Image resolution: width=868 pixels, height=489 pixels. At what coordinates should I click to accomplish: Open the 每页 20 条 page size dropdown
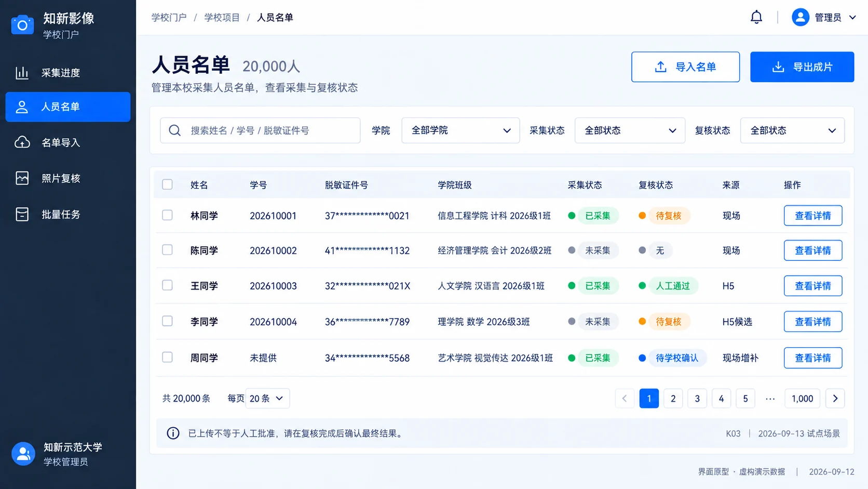[x=267, y=399]
